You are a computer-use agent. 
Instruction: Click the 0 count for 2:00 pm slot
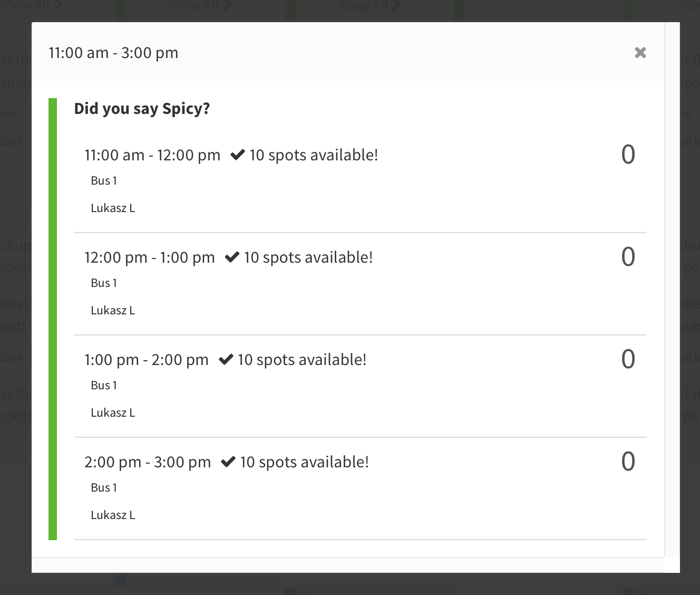[x=628, y=462]
